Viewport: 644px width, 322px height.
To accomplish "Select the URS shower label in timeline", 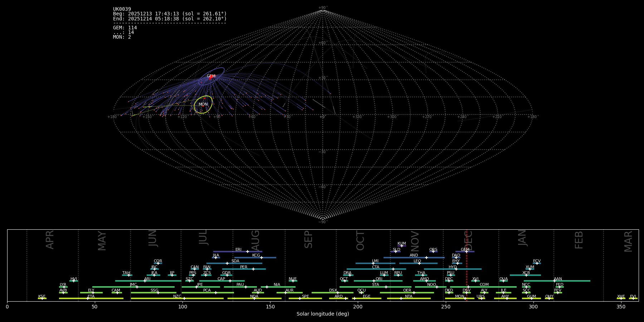I will 480,297.
